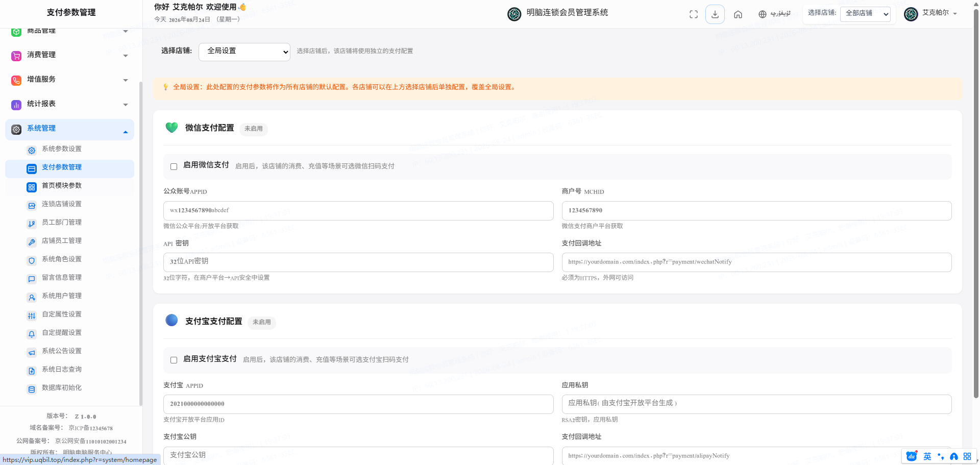Open 系统参数设置 menu item
980x465 pixels.
69,150
